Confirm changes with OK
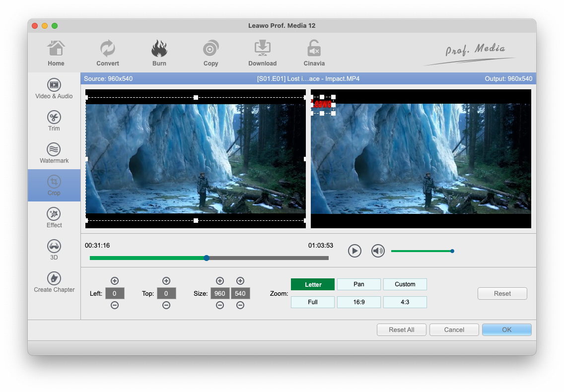The image size is (564, 392). [506, 330]
